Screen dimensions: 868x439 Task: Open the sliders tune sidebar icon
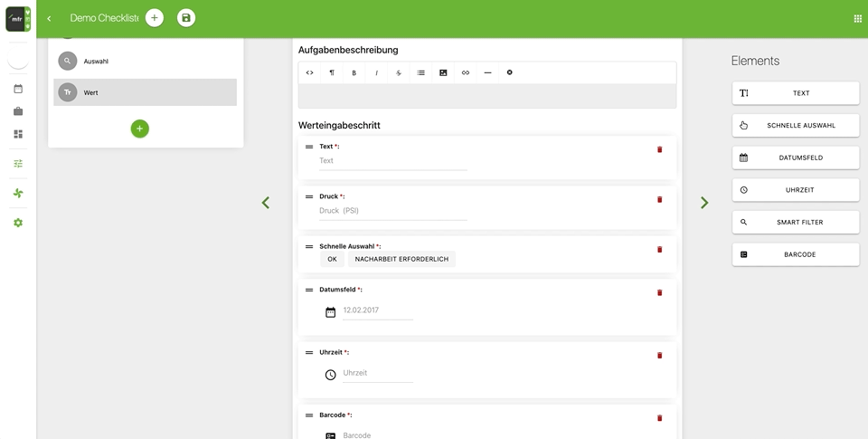(x=18, y=164)
